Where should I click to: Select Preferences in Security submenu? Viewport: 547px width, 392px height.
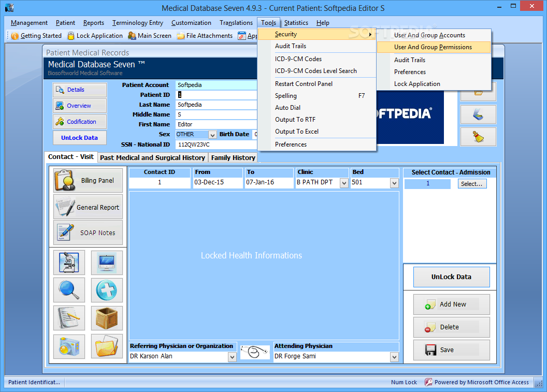coord(434,72)
